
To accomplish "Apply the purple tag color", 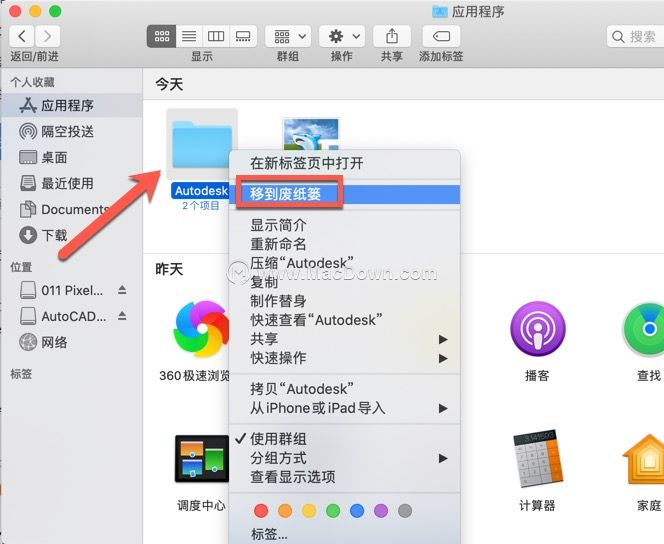I will click(381, 511).
